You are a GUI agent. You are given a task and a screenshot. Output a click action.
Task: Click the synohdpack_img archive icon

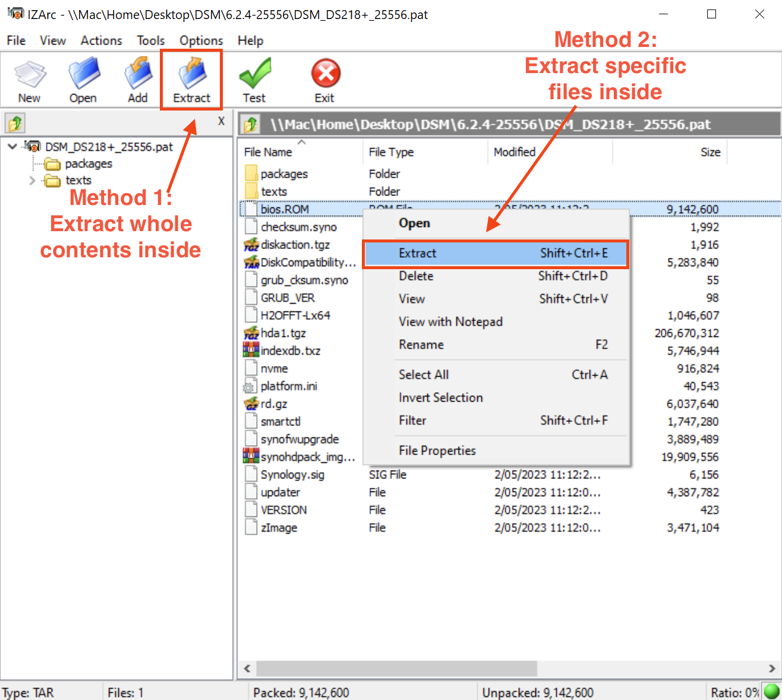coord(251,457)
